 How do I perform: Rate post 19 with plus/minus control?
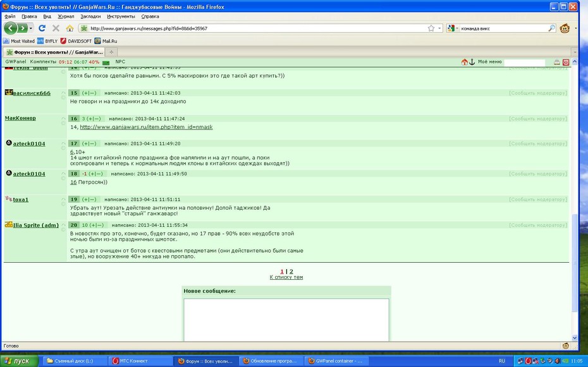tap(89, 200)
